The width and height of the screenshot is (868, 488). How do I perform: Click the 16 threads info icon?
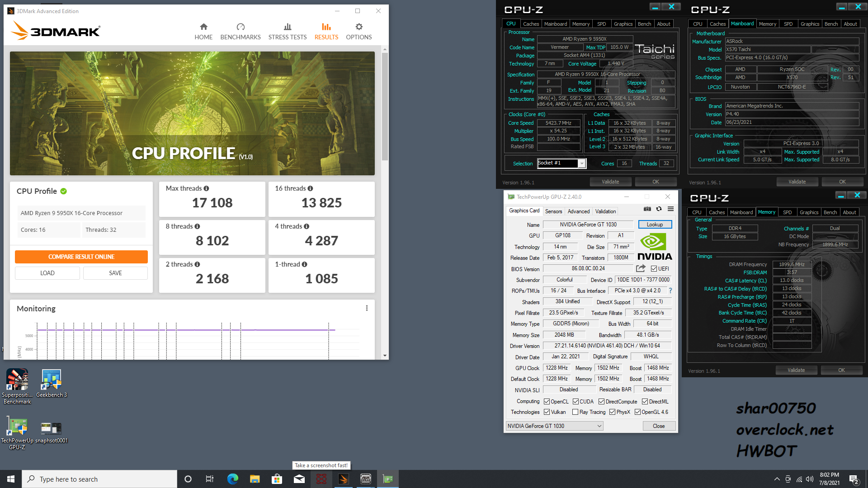[310, 188]
